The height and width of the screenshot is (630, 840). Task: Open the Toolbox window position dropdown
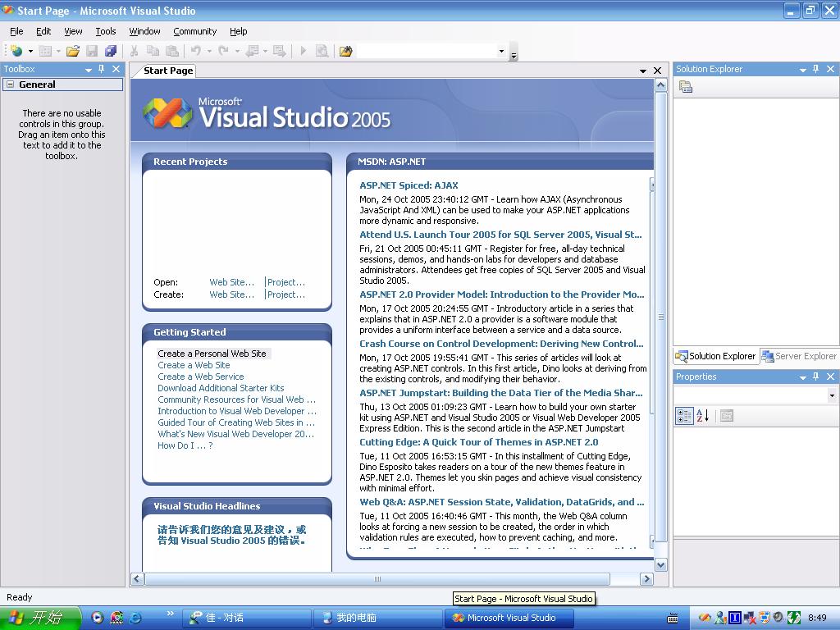(89, 69)
